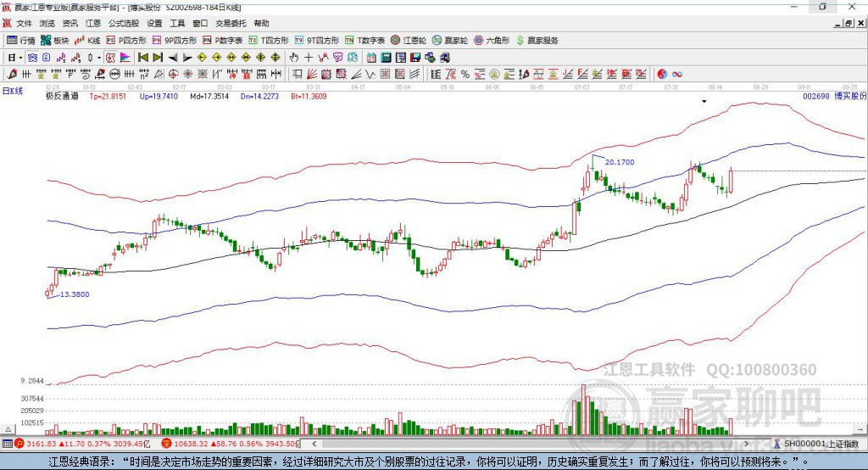Enable the crosshair cursor tool
This screenshot has width=868, height=470.
pos(309,58)
